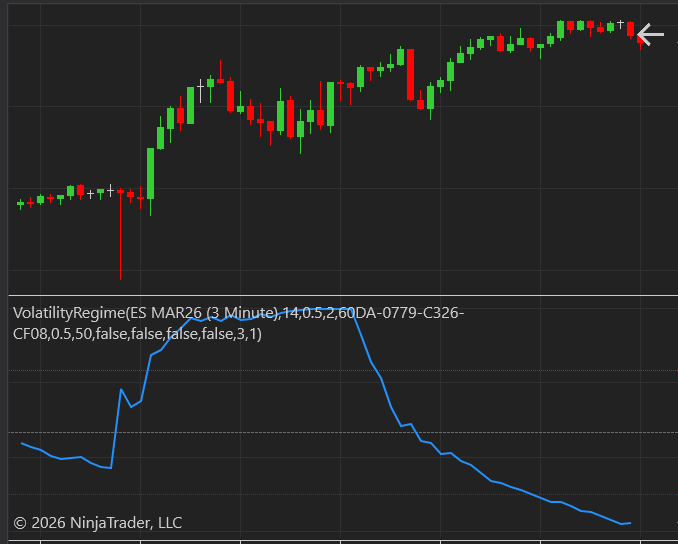
Task: Select the blue line's start point at the left edge
Action: (x=22, y=443)
